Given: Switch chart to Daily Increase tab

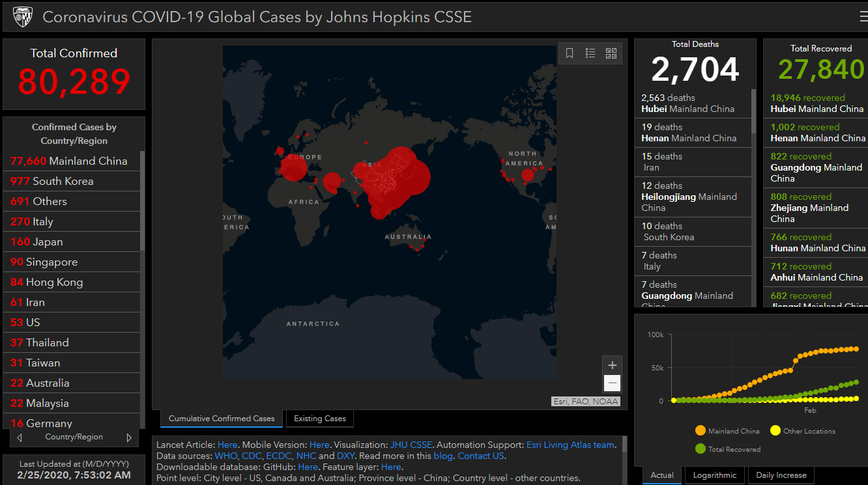Looking at the screenshot, I should point(781,475).
